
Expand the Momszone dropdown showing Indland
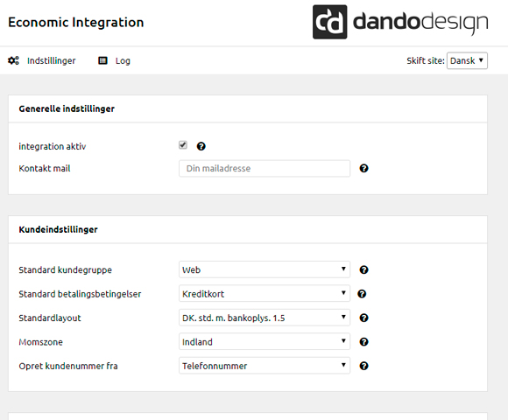pos(265,341)
